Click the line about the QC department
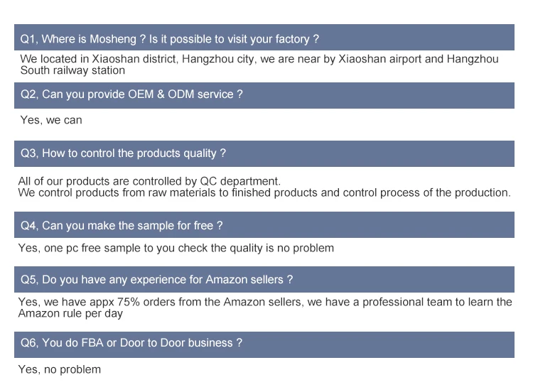The width and height of the screenshot is (533, 392). [x=149, y=181]
